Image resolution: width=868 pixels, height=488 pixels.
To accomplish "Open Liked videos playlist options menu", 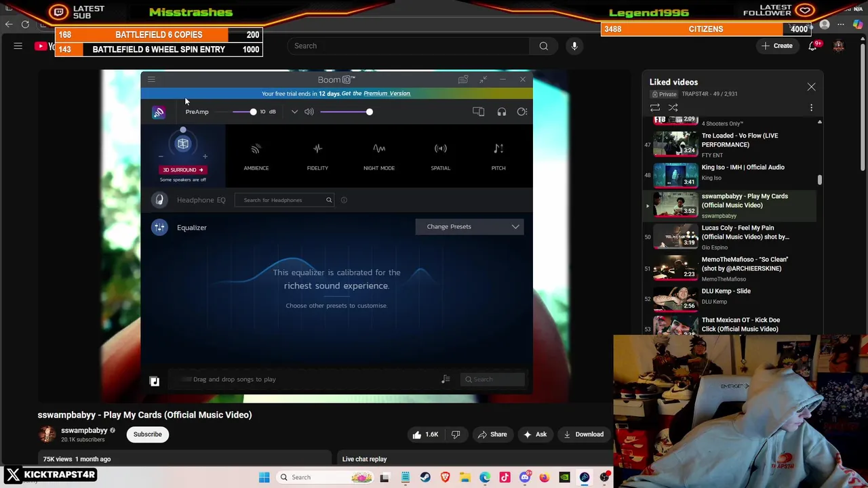I will click(x=811, y=108).
